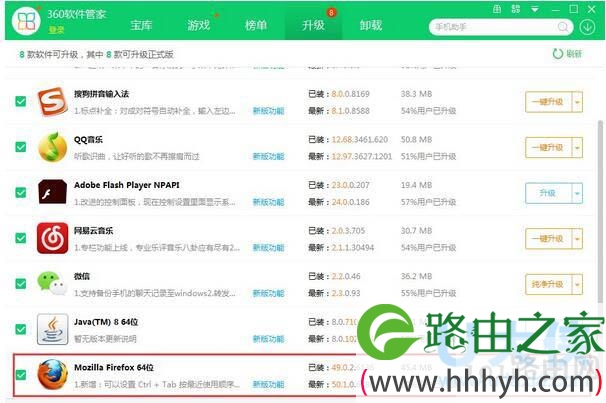Viewport: 606px width, 403px height.
Task: Click the QQ Music app icon
Action: [53, 147]
